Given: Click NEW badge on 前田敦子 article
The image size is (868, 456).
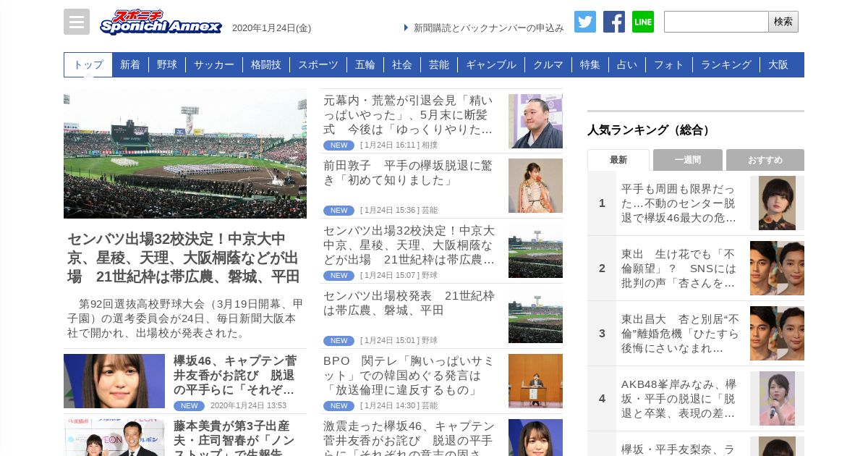Looking at the screenshot, I should [x=339, y=210].
